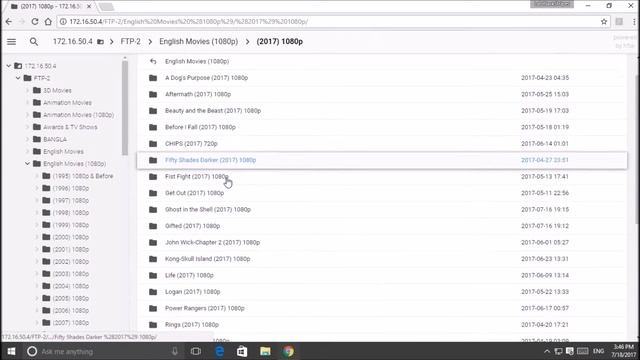Select Awards & TV Shows in sidebar
The image size is (640, 360).
[70, 127]
